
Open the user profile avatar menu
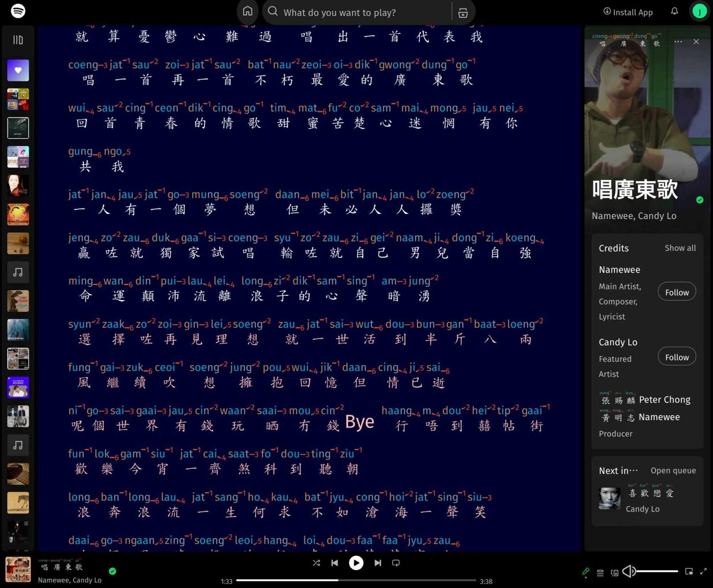[699, 12]
